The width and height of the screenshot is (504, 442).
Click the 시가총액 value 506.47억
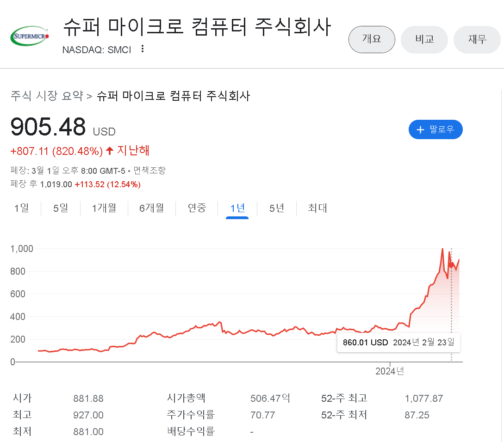point(270,399)
